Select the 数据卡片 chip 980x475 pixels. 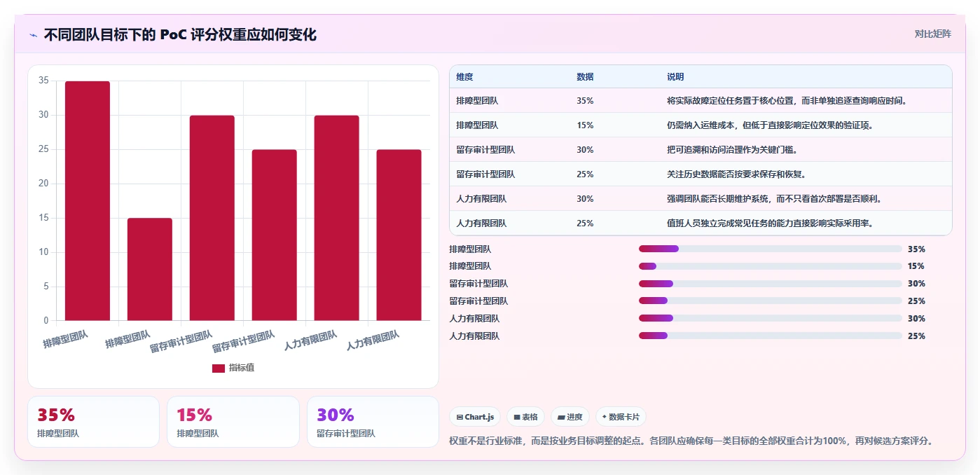(621, 417)
